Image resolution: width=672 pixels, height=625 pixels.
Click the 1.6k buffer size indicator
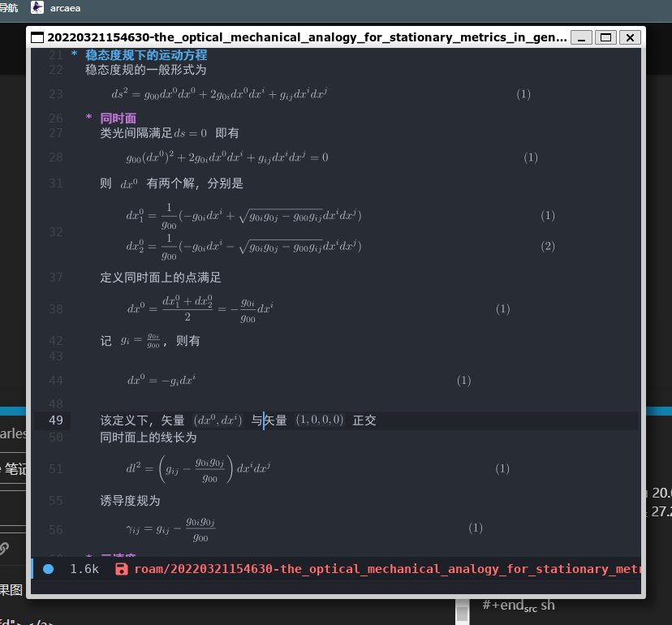(x=84, y=569)
